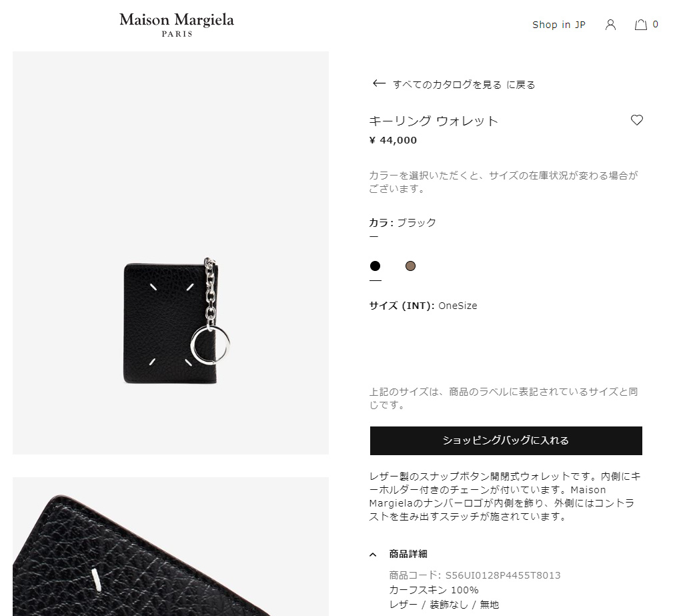
Task: Open Shop in JP region selector
Action: [559, 25]
